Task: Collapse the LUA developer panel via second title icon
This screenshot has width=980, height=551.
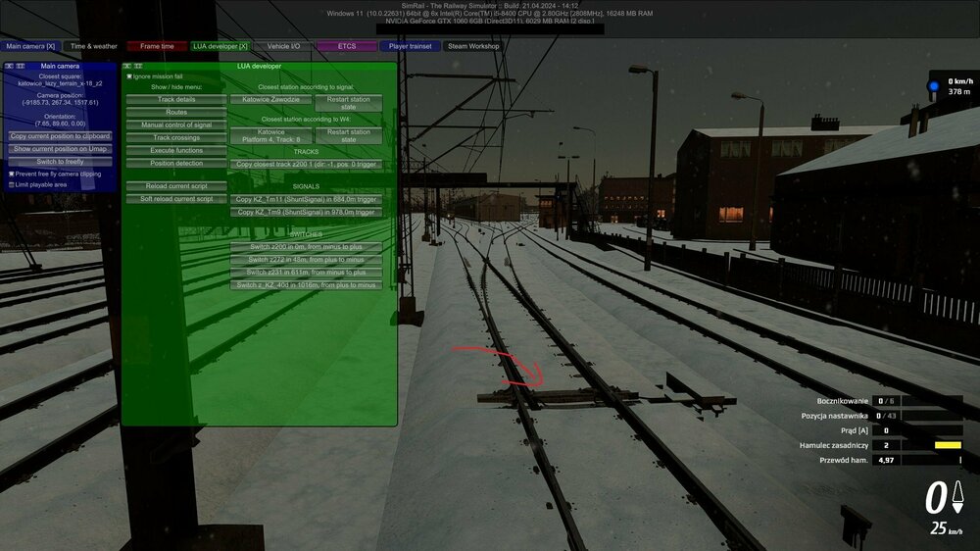Action: [138, 66]
